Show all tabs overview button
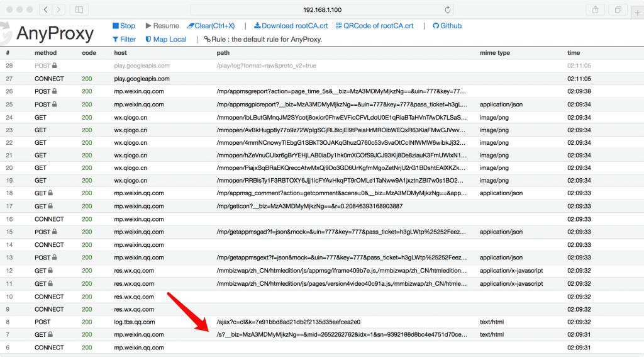644x357 pixels. pyautogui.click(x=618, y=9)
